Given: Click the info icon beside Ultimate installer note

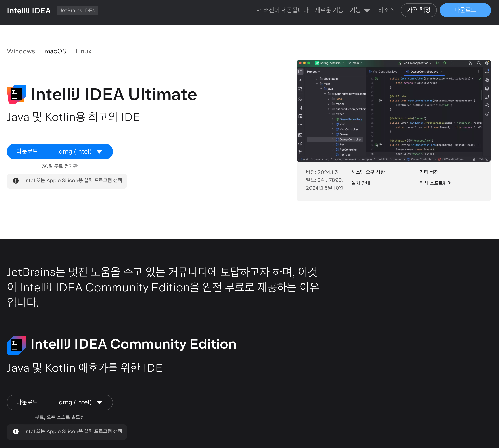Looking at the screenshot, I should pos(16,181).
